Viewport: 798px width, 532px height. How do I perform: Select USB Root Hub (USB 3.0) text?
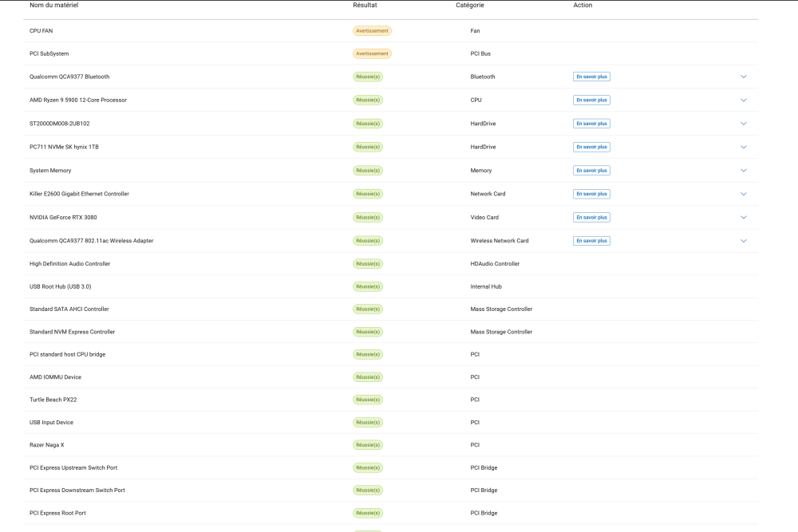click(x=60, y=286)
